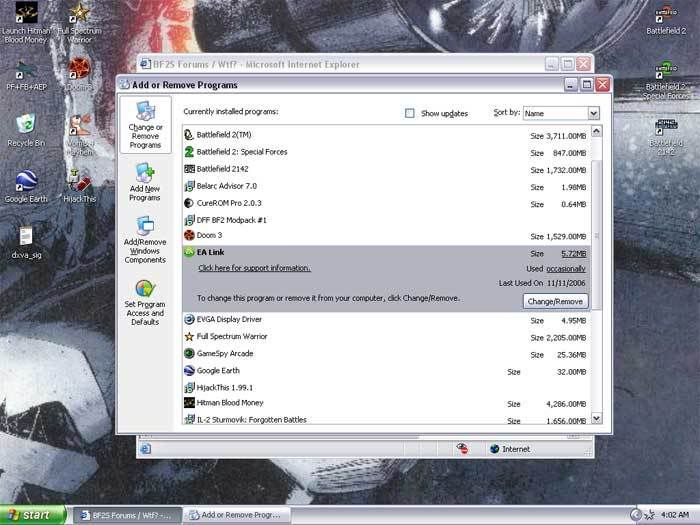Click Launch Hitman Blood Money desktop shortcut
The image size is (700, 525).
[26, 22]
